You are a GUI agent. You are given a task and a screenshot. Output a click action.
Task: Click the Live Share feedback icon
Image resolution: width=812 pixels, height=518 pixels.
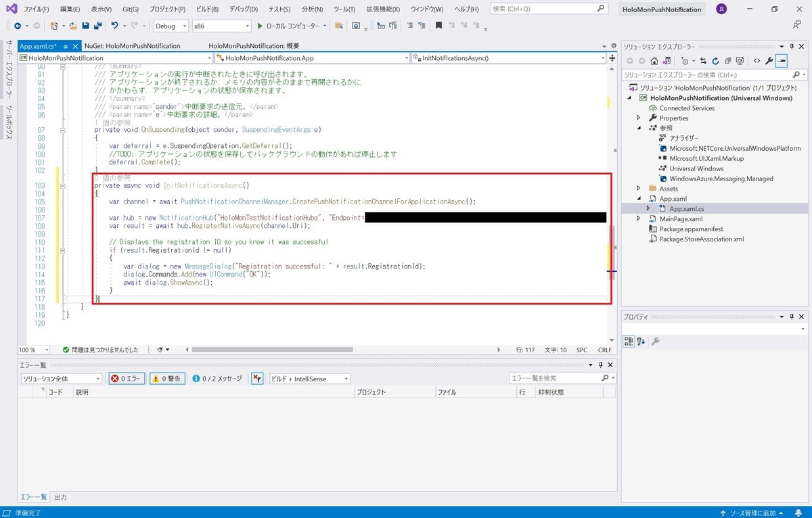click(796, 26)
